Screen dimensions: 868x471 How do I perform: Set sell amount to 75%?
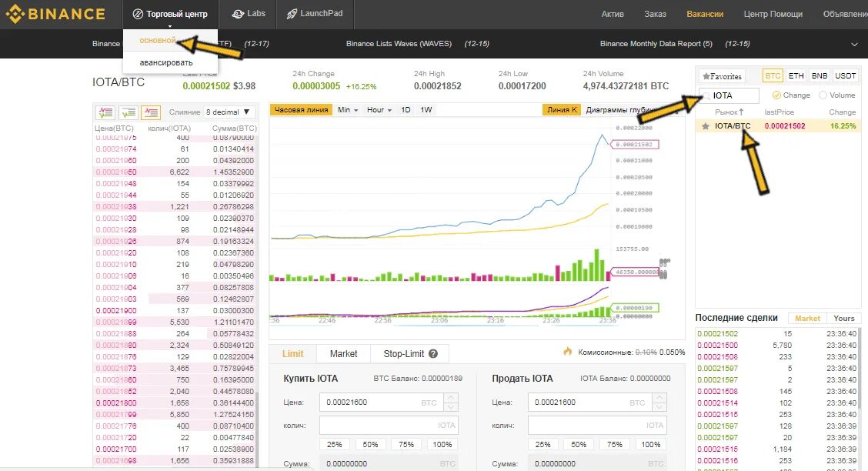click(x=615, y=444)
